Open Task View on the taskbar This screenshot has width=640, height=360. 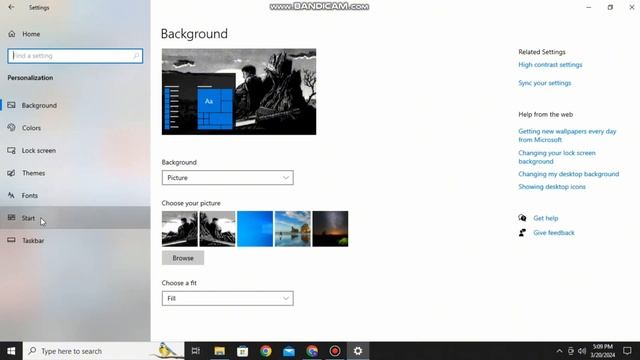click(196, 351)
